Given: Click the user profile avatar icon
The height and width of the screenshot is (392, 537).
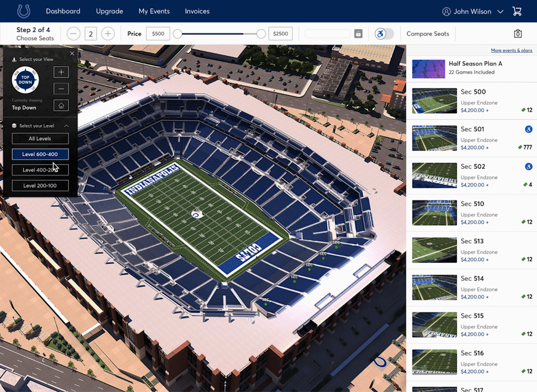Looking at the screenshot, I should coord(446,12).
